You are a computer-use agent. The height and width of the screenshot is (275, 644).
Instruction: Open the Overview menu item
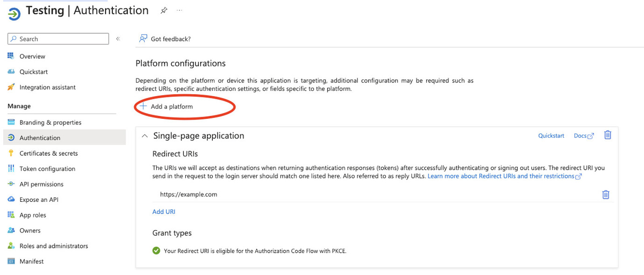click(x=32, y=56)
